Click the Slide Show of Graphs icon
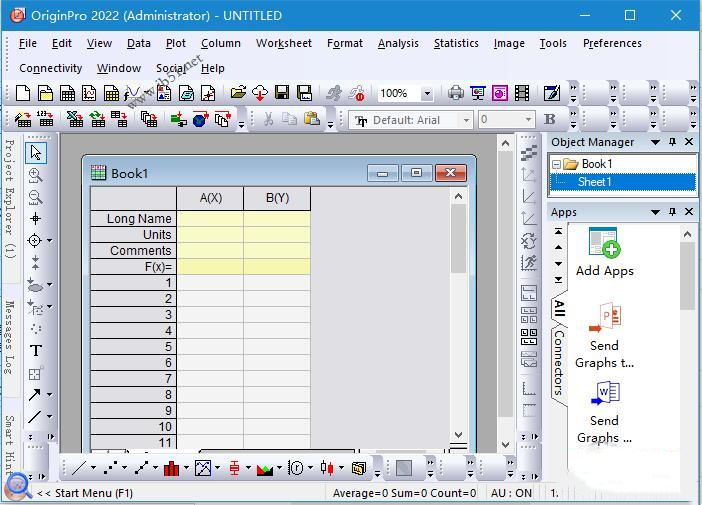This screenshot has width=702, height=505. click(478, 93)
